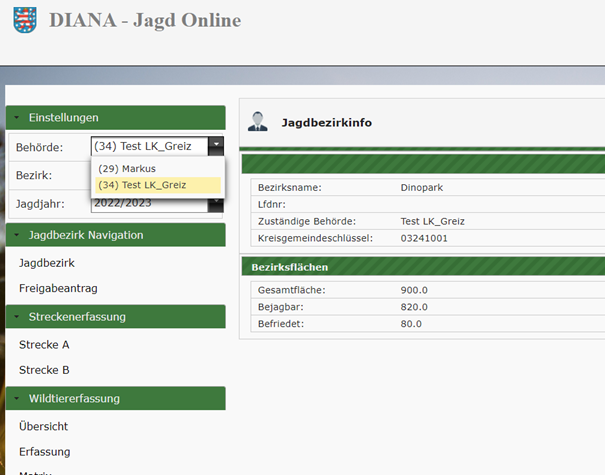Viewport: 605px width, 475px height.
Task: Open the Freigabeantrag page
Action: tap(58, 289)
